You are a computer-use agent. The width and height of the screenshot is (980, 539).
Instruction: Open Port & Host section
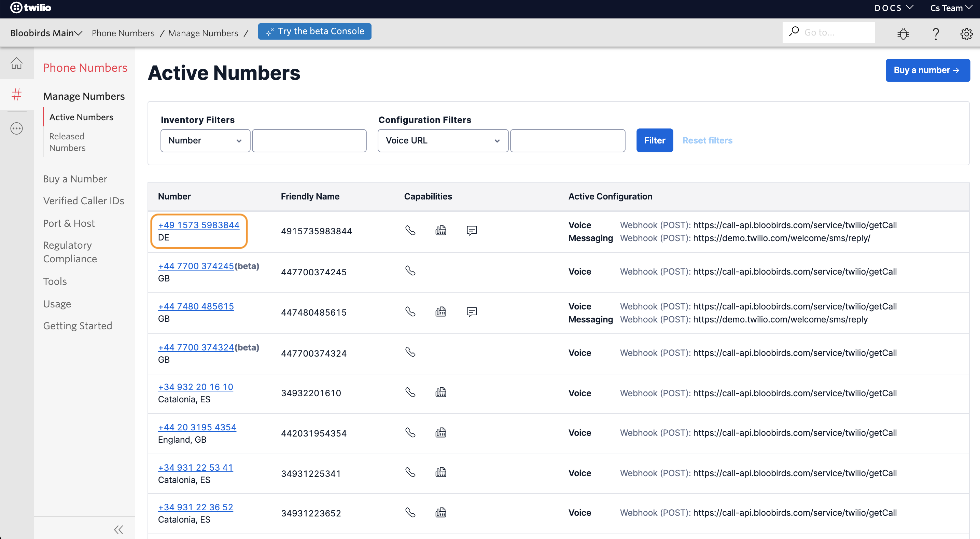pyautogui.click(x=69, y=223)
